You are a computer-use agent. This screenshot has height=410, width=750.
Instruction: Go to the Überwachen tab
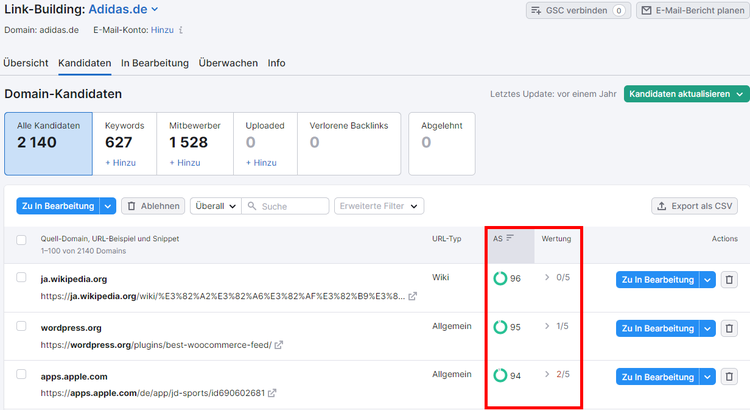pos(228,63)
